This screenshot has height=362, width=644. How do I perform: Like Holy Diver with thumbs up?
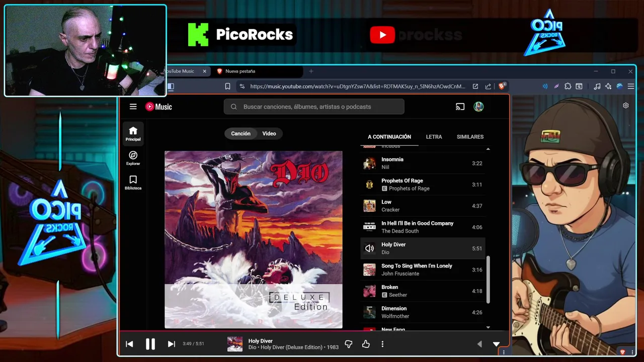pyautogui.click(x=366, y=344)
